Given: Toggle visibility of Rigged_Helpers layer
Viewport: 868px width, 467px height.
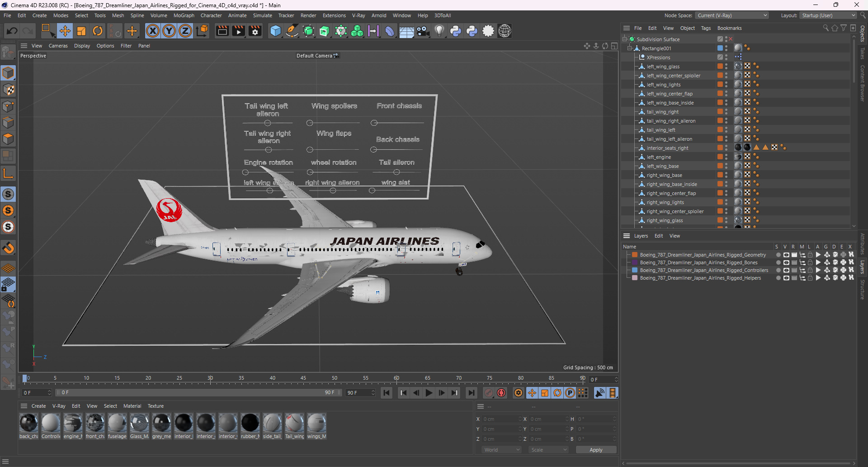Looking at the screenshot, I should [786, 278].
